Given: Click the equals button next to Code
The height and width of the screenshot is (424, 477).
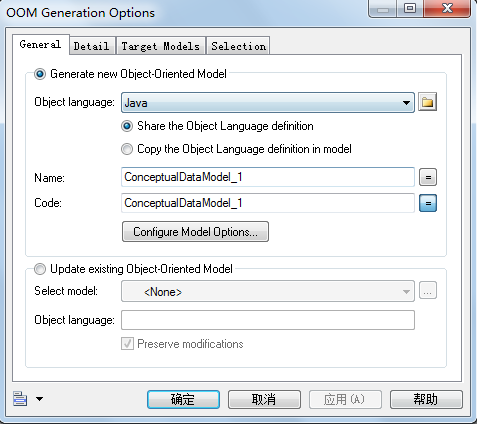Looking at the screenshot, I should pos(428,203).
